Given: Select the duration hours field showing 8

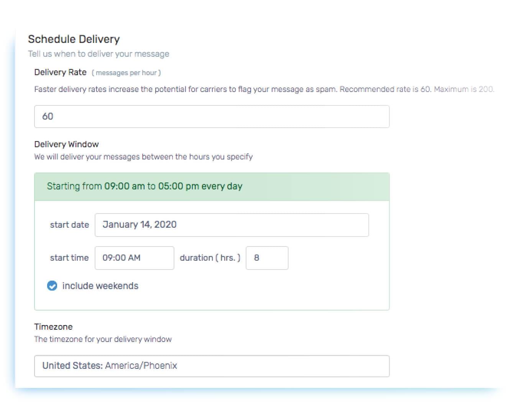Looking at the screenshot, I should (x=267, y=258).
